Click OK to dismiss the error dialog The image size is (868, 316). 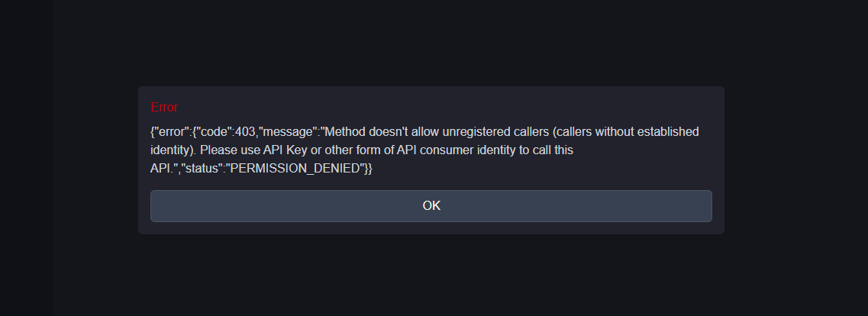point(431,206)
